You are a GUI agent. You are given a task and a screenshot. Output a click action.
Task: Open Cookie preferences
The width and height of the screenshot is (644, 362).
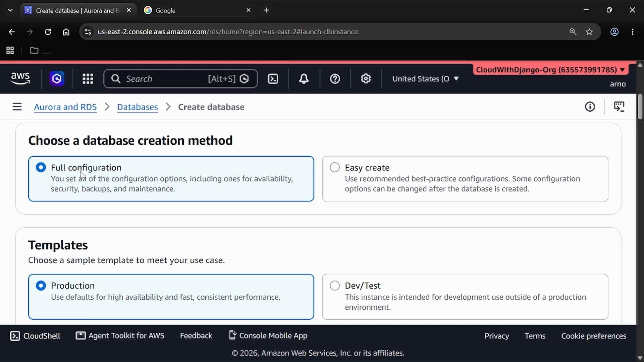[x=594, y=336]
